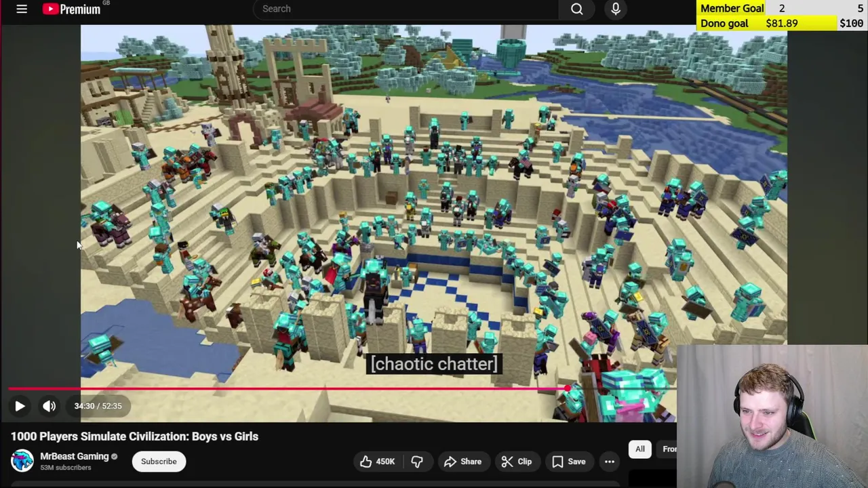Click the Dono goal $81.89 amount

coord(782,23)
